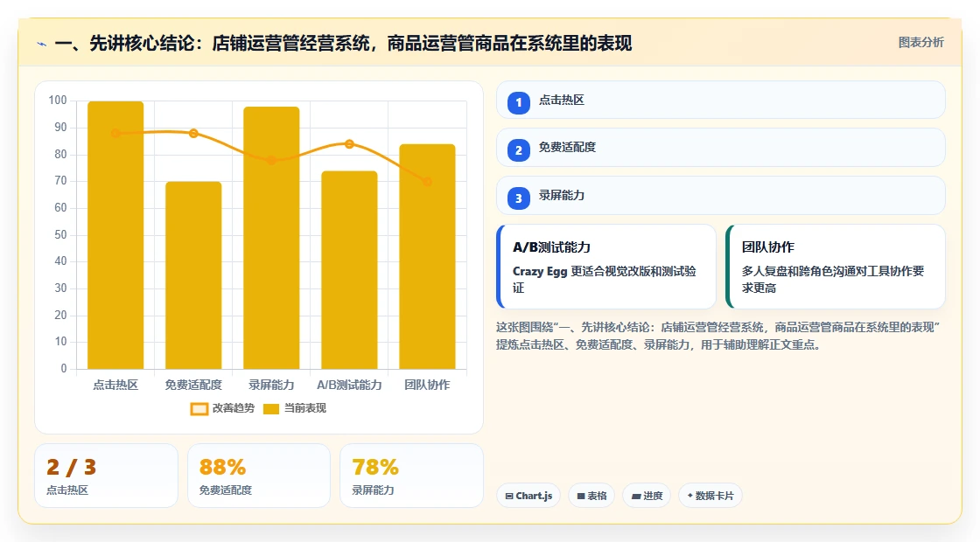The height and width of the screenshot is (542, 980).
Task: Click the 78% 录屏能力 stat card
Action: click(412, 476)
